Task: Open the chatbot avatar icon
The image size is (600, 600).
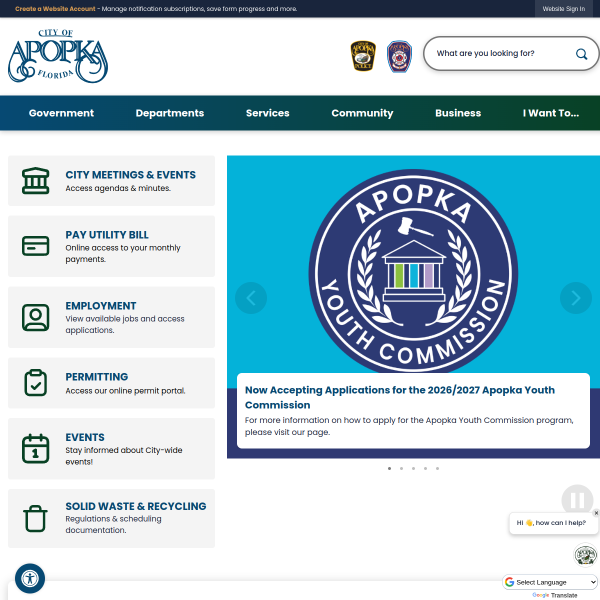Action: 585,555
